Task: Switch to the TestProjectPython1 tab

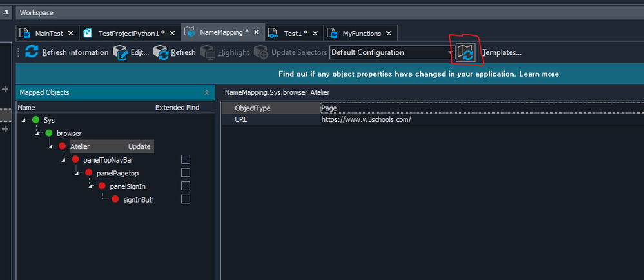Action: tap(132, 33)
